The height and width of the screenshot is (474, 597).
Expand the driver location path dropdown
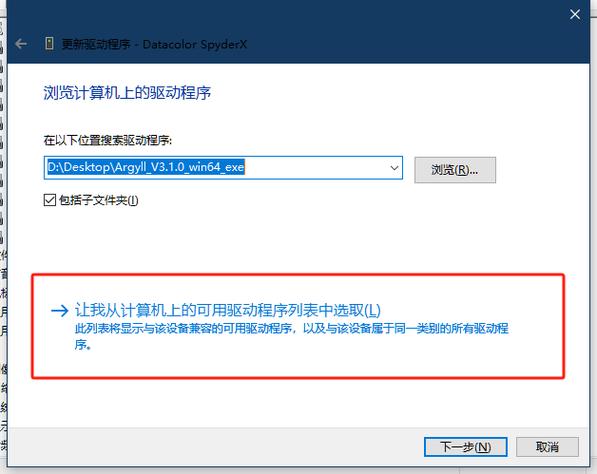pos(394,168)
